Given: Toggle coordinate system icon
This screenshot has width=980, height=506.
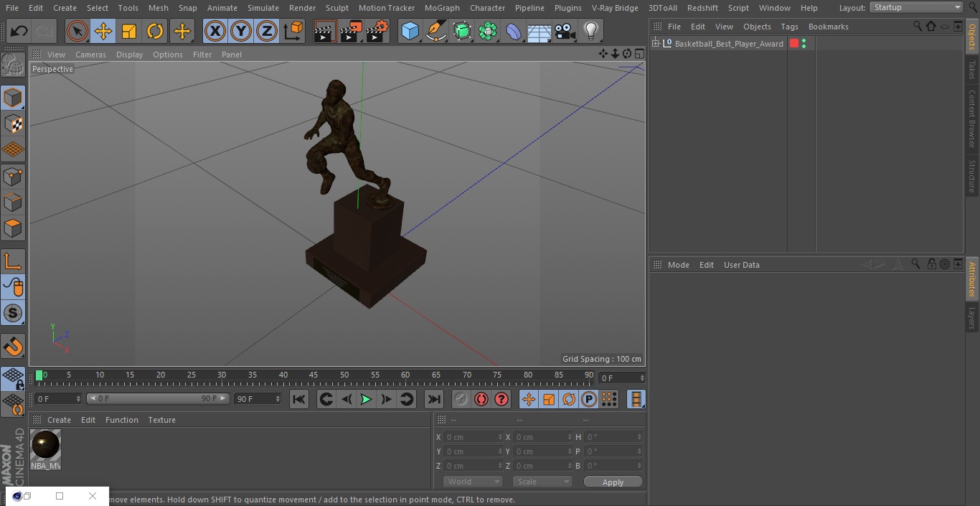Looking at the screenshot, I should click(293, 31).
